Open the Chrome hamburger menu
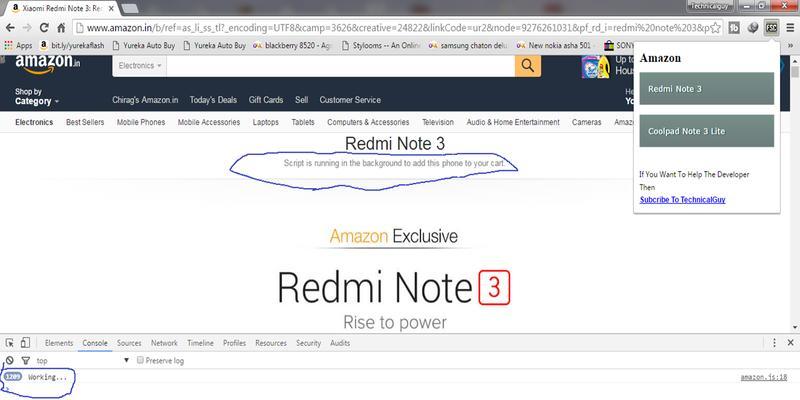The width and height of the screenshot is (800, 400). coord(790,28)
